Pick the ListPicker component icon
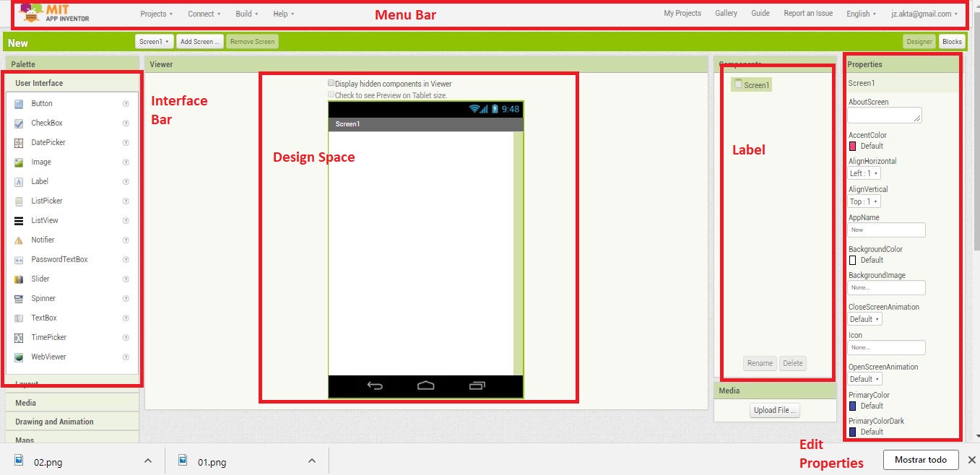Screen dimensions: 980x475 (19, 201)
